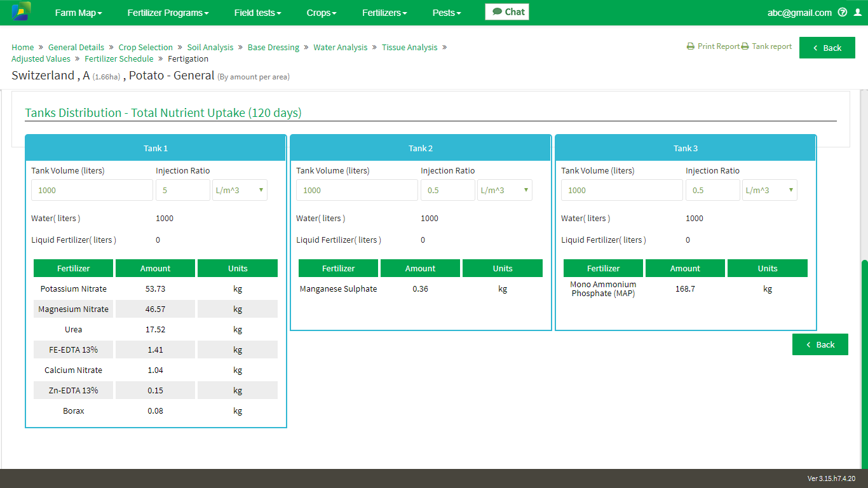Open the Chat speech bubble button
Image resolution: width=868 pixels, height=488 pixels.
(507, 12)
